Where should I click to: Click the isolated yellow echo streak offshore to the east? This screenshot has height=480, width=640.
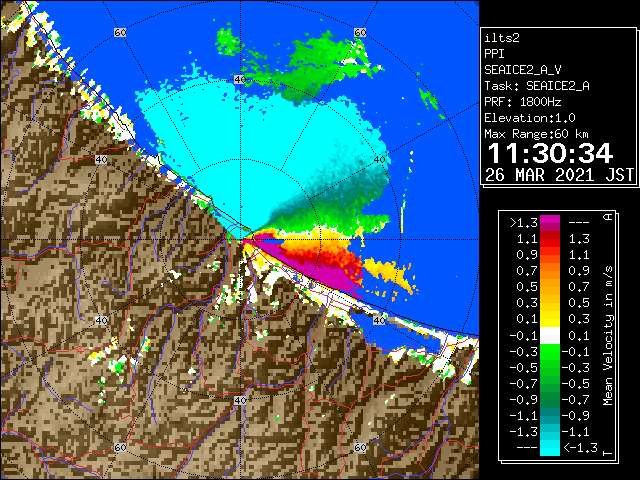click(x=390, y=274)
